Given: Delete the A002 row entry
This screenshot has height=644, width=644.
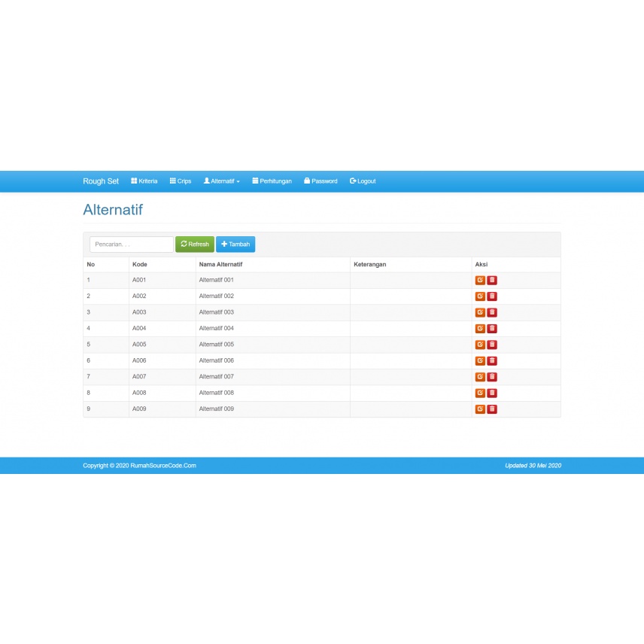Looking at the screenshot, I should pyautogui.click(x=492, y=296).
